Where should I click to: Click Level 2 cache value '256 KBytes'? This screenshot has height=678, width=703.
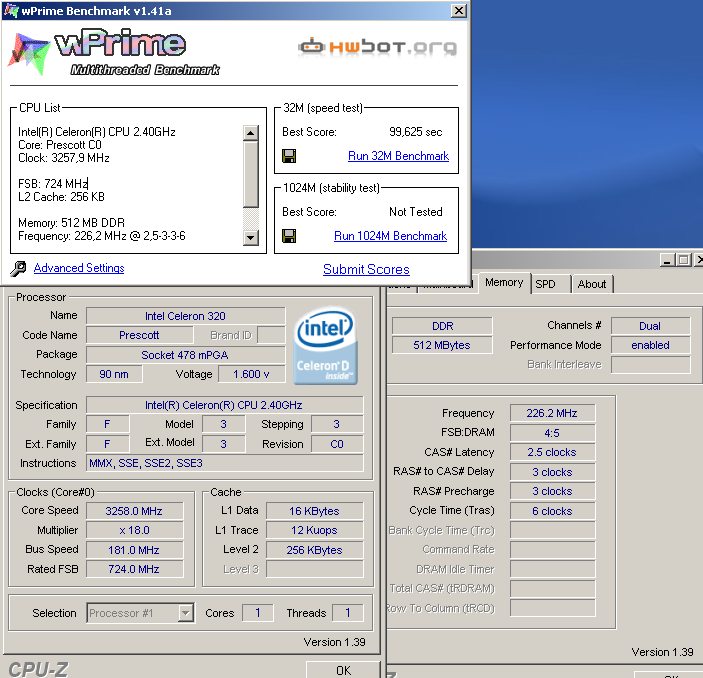(x=314, y=550)
